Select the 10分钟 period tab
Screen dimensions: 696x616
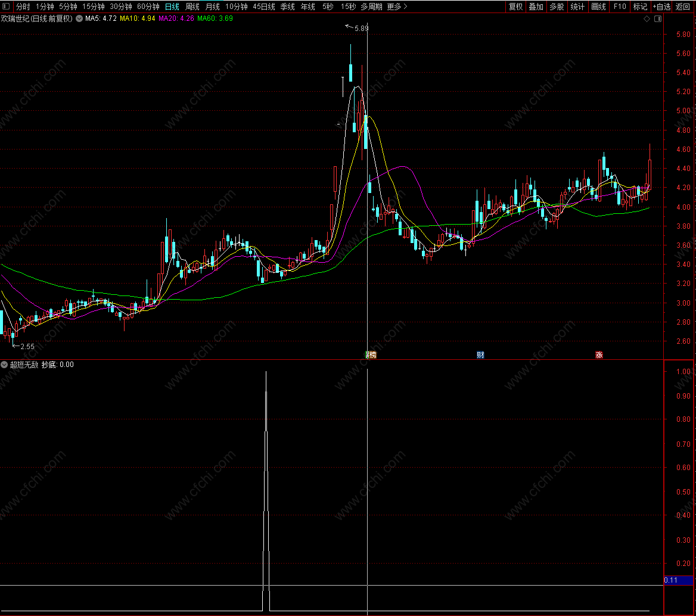coord(236,7)
